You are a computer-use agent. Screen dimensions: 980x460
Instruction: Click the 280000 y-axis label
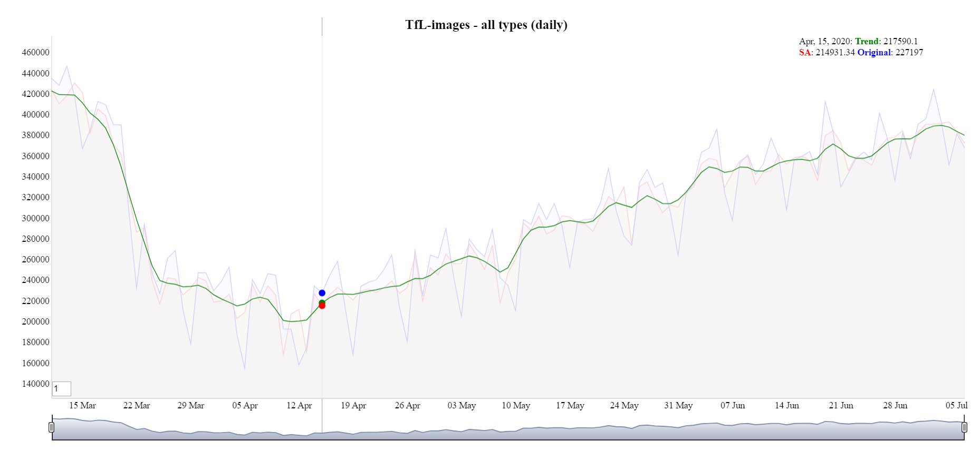35,239
